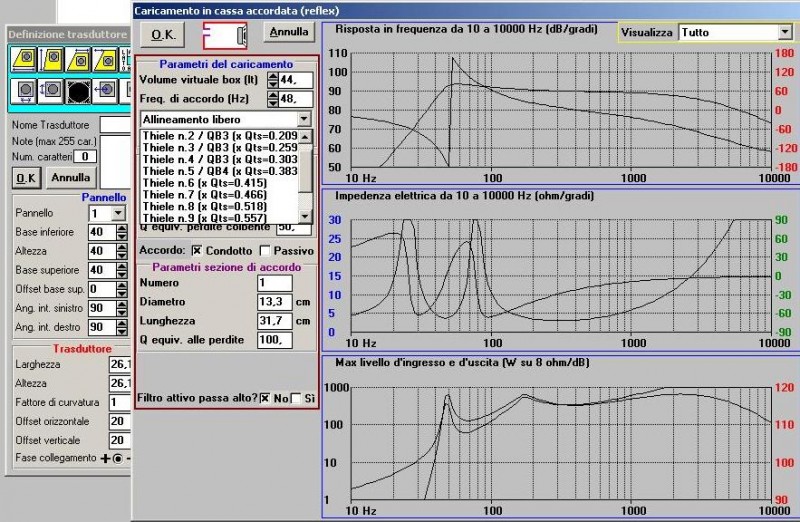Enable the Passivo checkbox
800x522 pixels.
tap(265, 251)
